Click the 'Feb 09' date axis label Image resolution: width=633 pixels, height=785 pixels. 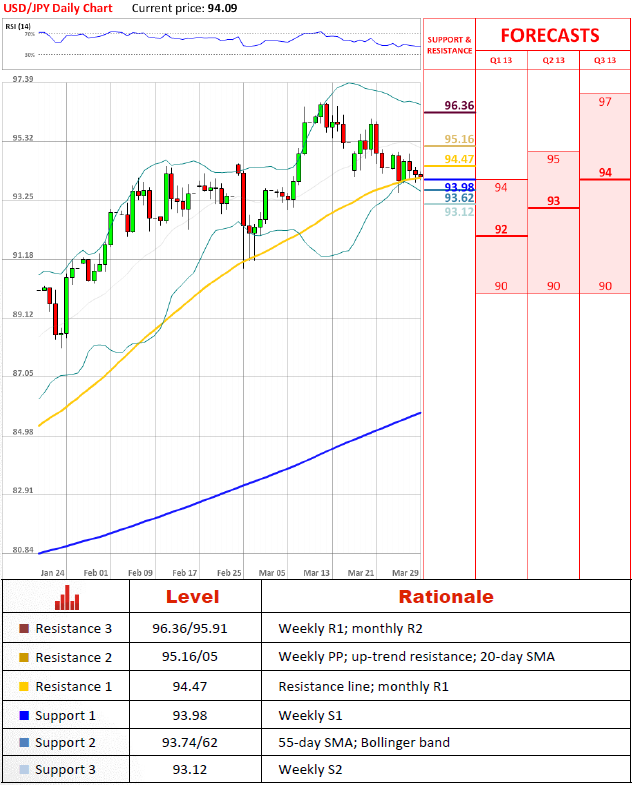(140, 573)
